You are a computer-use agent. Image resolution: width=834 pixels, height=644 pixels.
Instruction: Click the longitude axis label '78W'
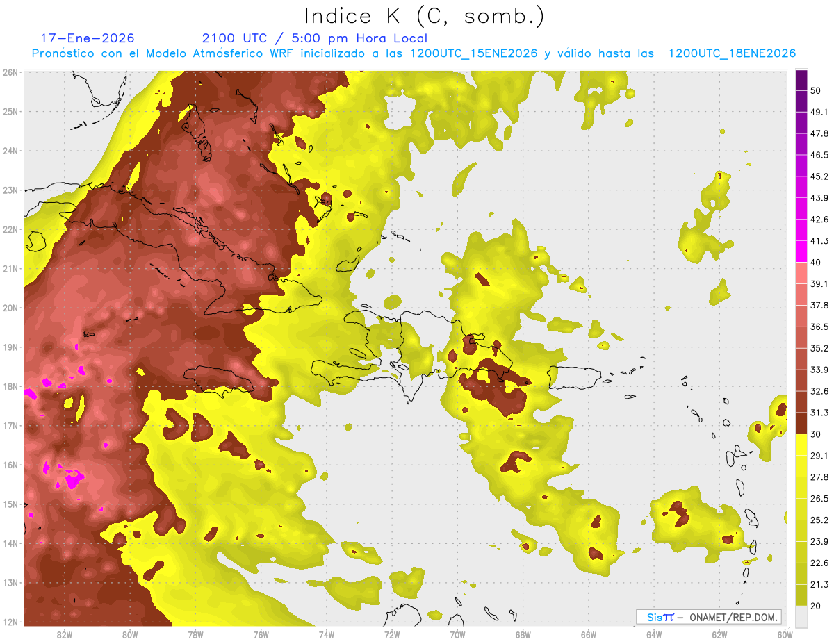[195, 635]
